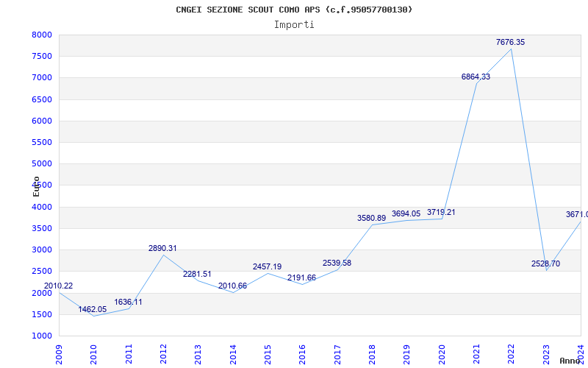
Task: Click the 2500 y-axis tick label
Action: (x=42, y=271)
